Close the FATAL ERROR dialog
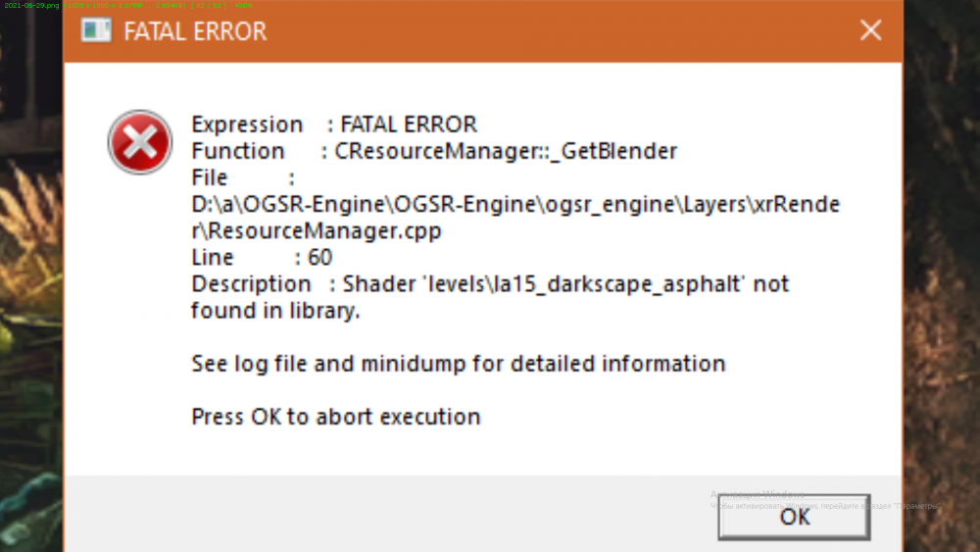Viewport: 980px width, 552px height. point(870,30)
